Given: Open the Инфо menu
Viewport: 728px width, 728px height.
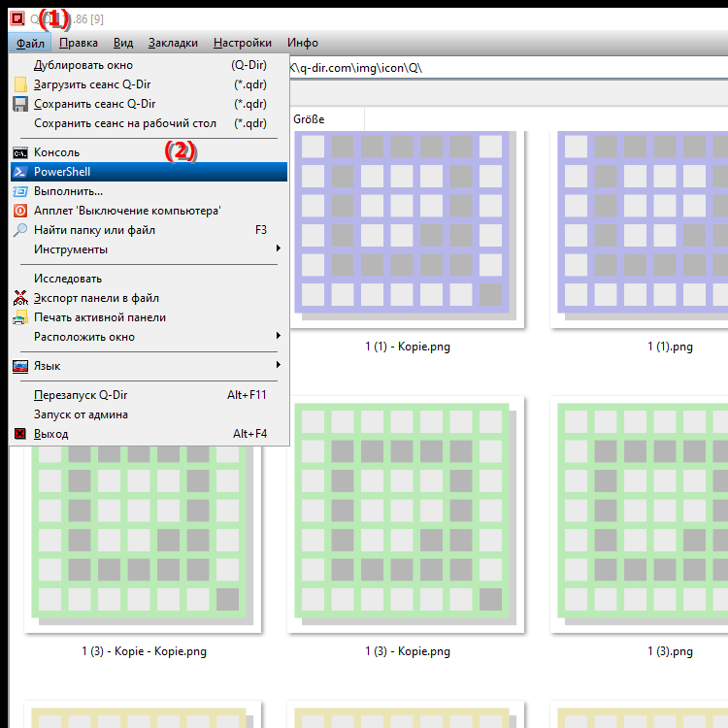Looking at the screenshot, I should click(x=303, y=43).
